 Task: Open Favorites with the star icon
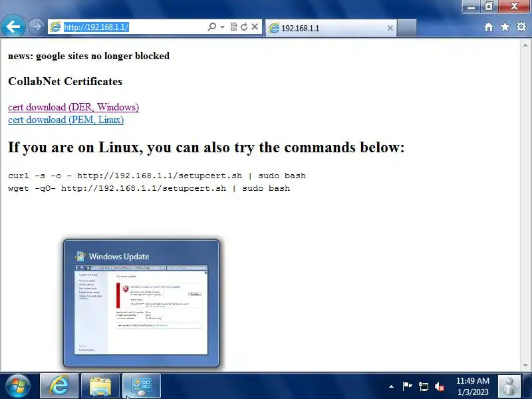(505, 27)
